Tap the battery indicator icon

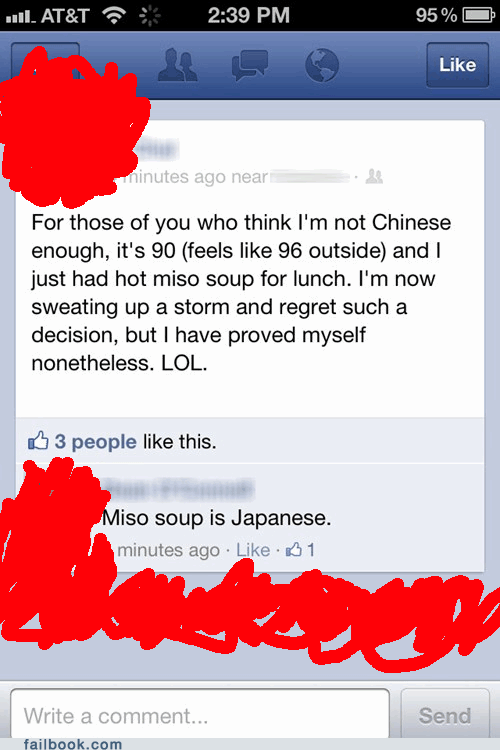point(478,16)
